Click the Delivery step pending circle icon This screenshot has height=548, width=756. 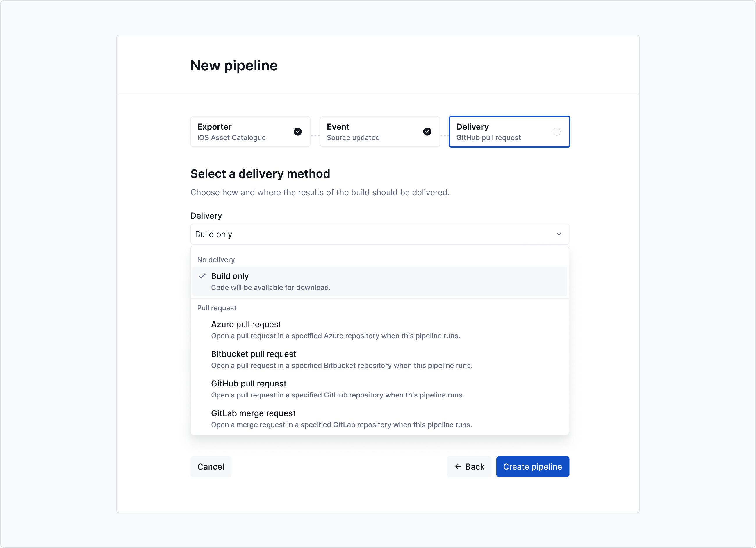coord(556,132)
